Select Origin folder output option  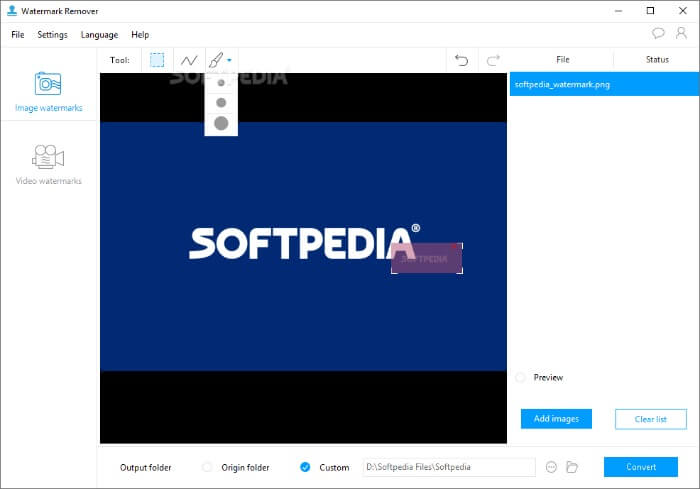(x=207, y=467)
